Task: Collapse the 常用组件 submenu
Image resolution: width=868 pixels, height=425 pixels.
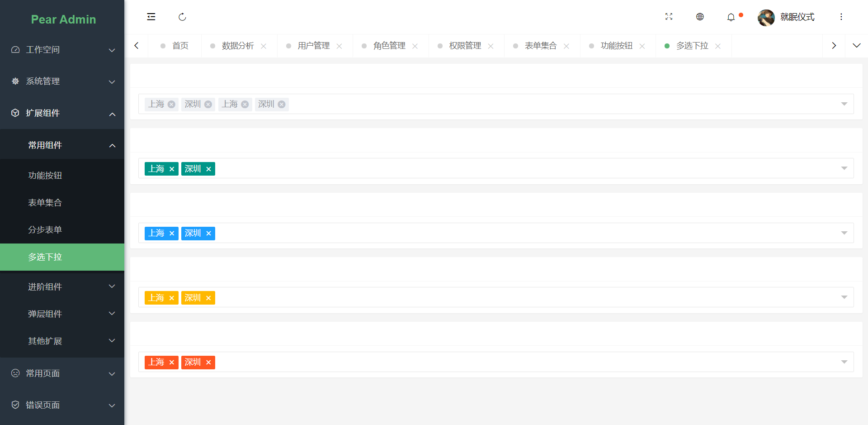Action: [62, 145]
